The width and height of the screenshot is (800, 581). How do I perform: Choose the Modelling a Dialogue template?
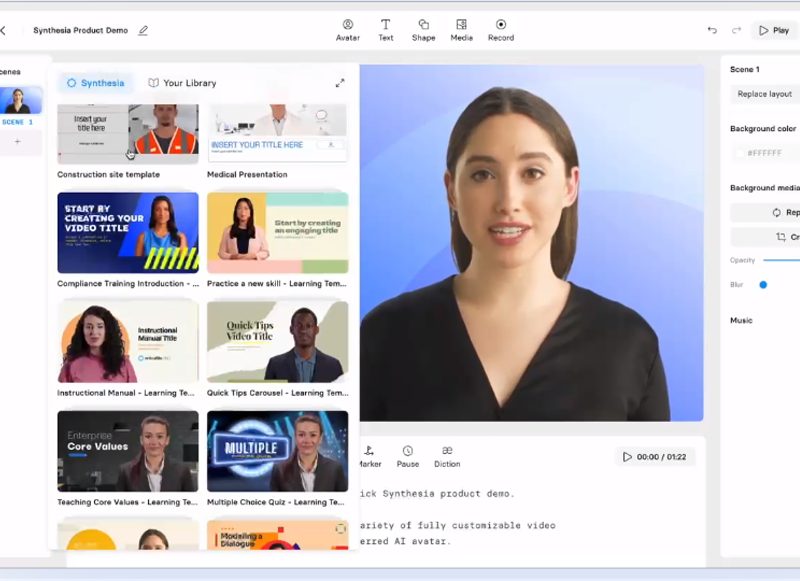[x=278, y=535]
